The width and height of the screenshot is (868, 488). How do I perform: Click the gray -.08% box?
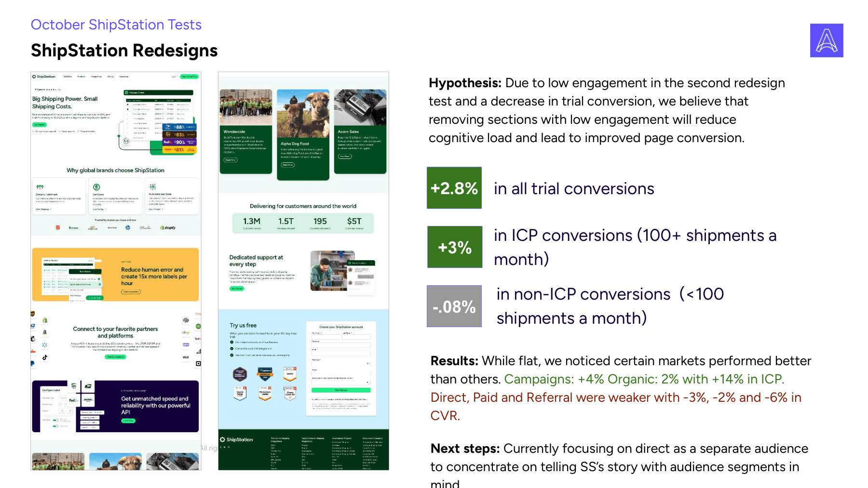click(x=454, y=306)
